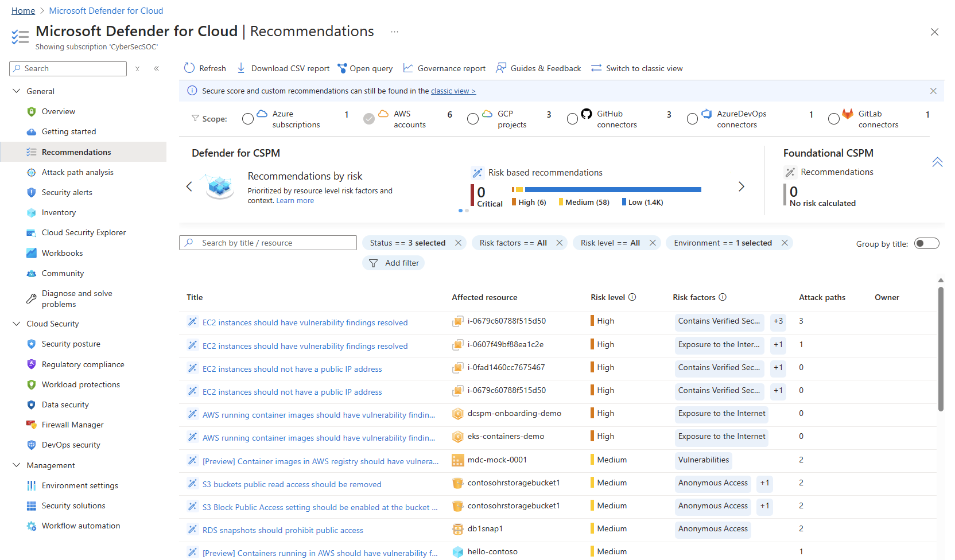The image size is (955, 560).
Task: Click the Inventory cube icon
Action: [32, 212]
